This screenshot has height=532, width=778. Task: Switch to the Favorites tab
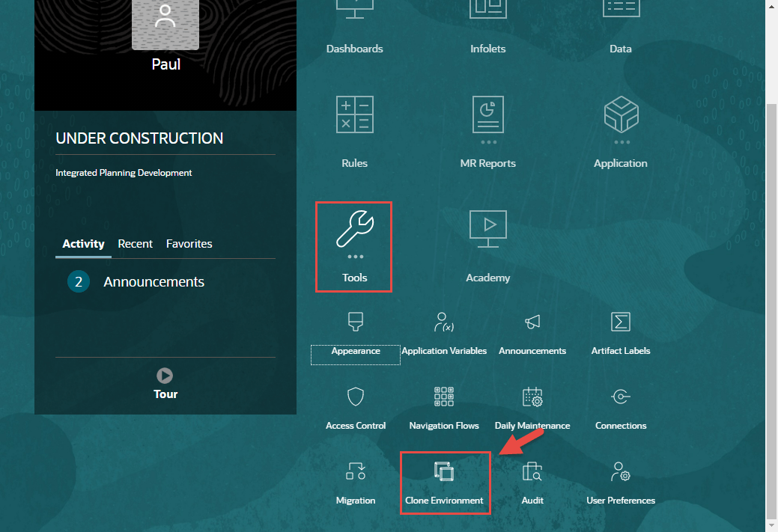pyautogui.click(x=189, y=244)
